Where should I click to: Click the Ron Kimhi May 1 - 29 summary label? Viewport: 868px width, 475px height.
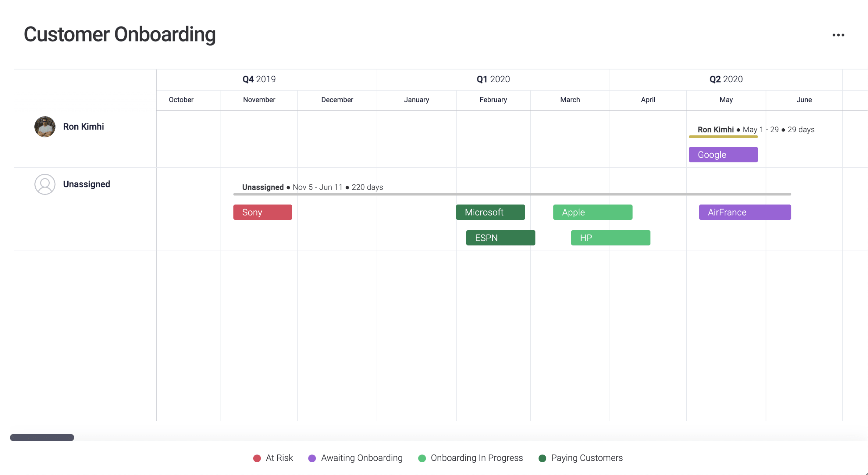click(x=756, y=130)
